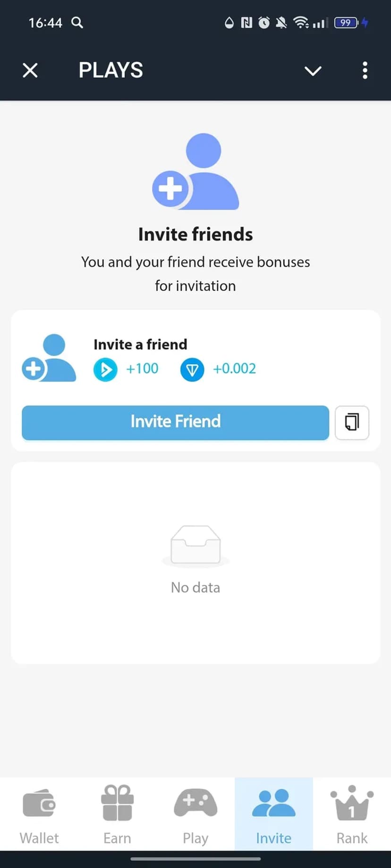Close the PLAYS mini app
This screenshot has width=391, height=868.
pos(30,71)
